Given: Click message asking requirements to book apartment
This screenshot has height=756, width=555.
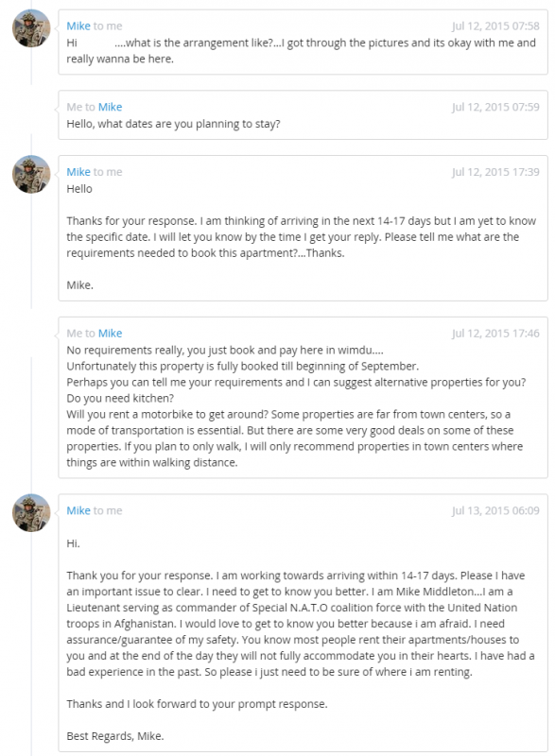Looking at the screenshot, I should tap(303, 228).
